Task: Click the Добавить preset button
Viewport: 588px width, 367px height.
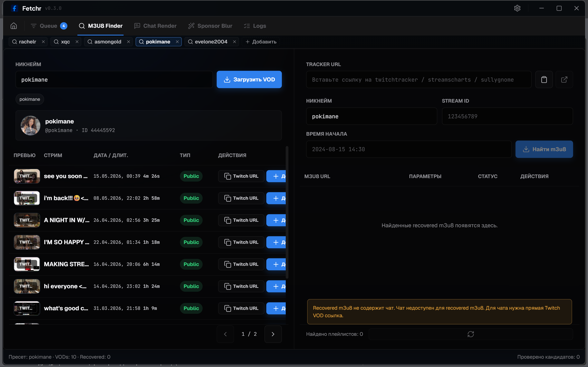Action: point(261,42)
